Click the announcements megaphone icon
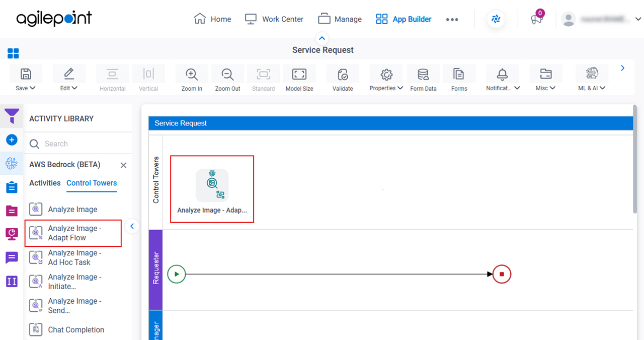This screenshot has height=340, width=644. tap(537, 19)
